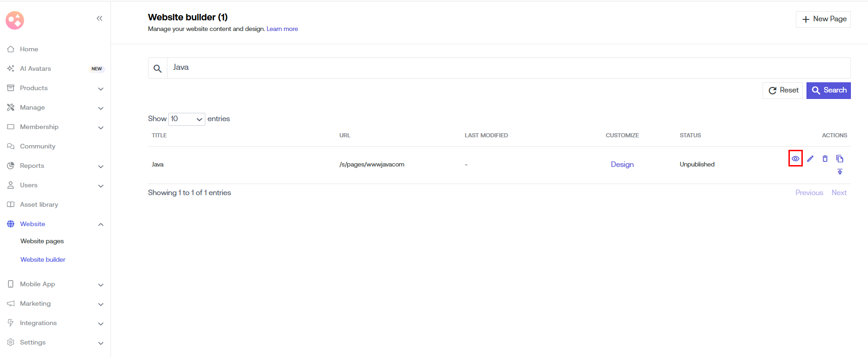868x357 pixels.
Task: Delete the Java page using trash icon
Action: (x=825, y=159)
